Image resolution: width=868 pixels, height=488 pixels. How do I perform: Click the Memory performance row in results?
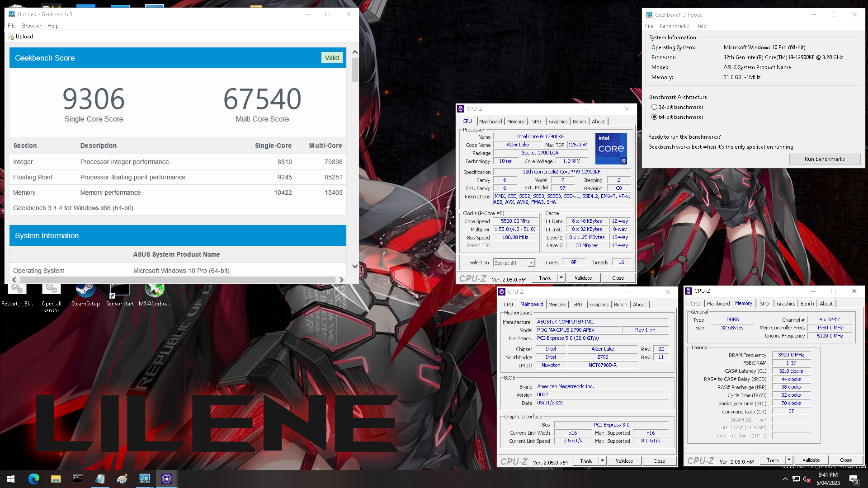click(178, 192)
